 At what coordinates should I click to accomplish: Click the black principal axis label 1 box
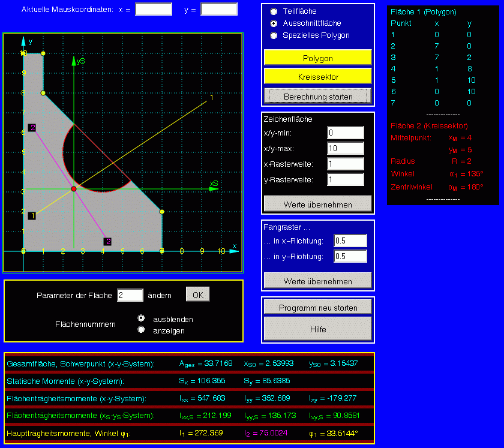[32, 215]
